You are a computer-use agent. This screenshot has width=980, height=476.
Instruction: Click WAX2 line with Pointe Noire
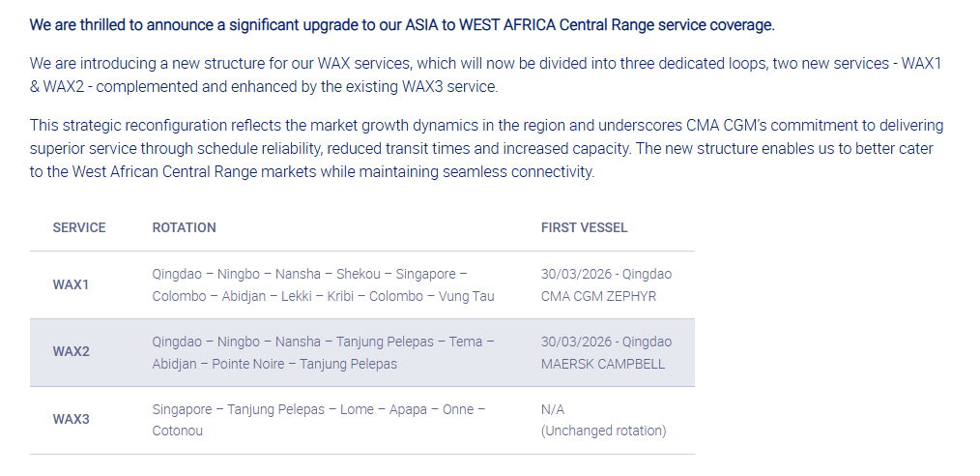(274, 364)
